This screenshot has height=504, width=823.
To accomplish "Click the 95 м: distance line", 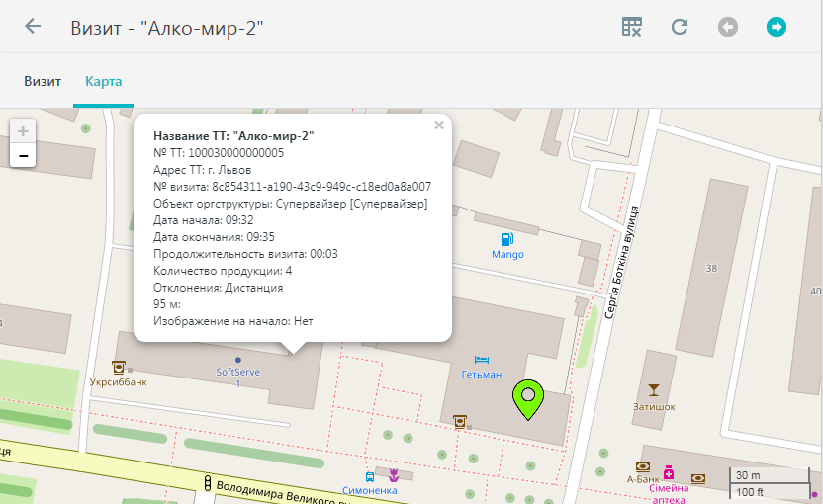I will coord(167,304).
